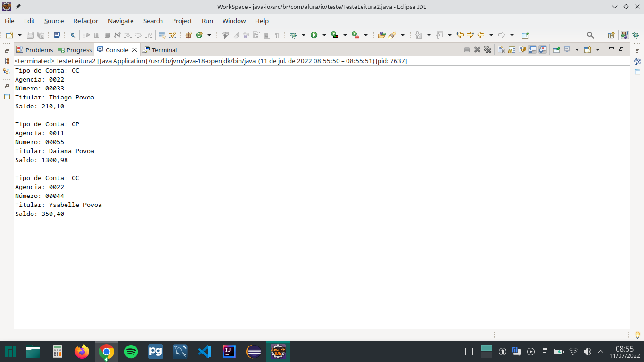Viewport: 644px width, 362px height.
Task: Click the New file toolbar icon
Action: tap(9, 35)
